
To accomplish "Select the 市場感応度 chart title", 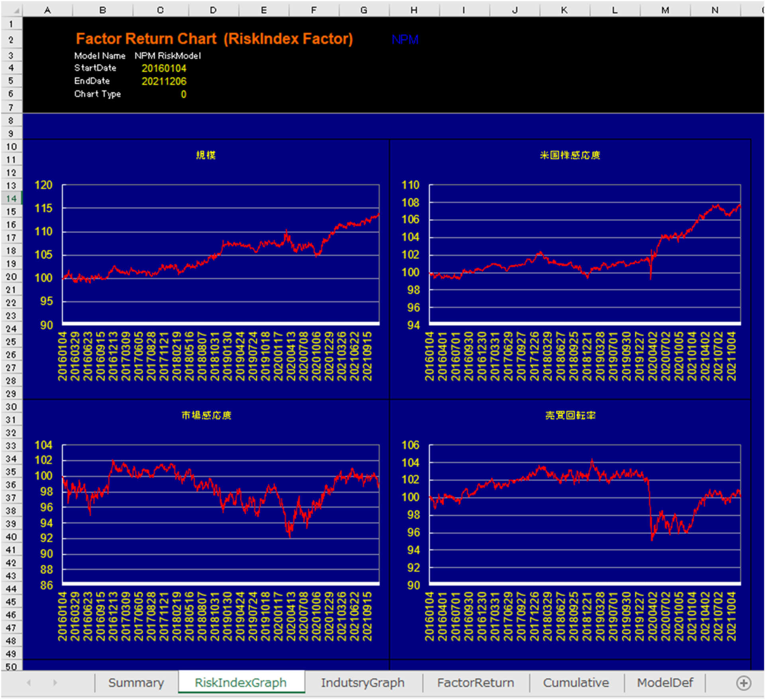I will coord(206,415).
